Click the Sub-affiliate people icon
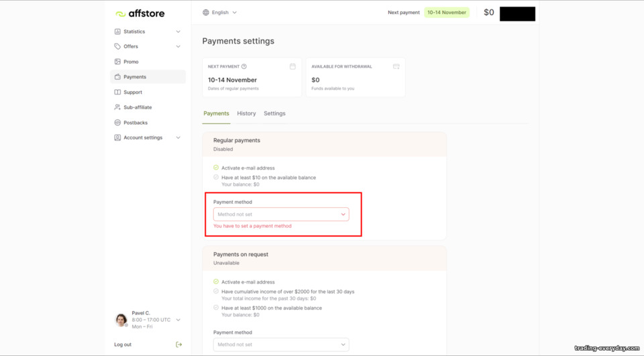The image size is (644, 356). click(117, 107)
